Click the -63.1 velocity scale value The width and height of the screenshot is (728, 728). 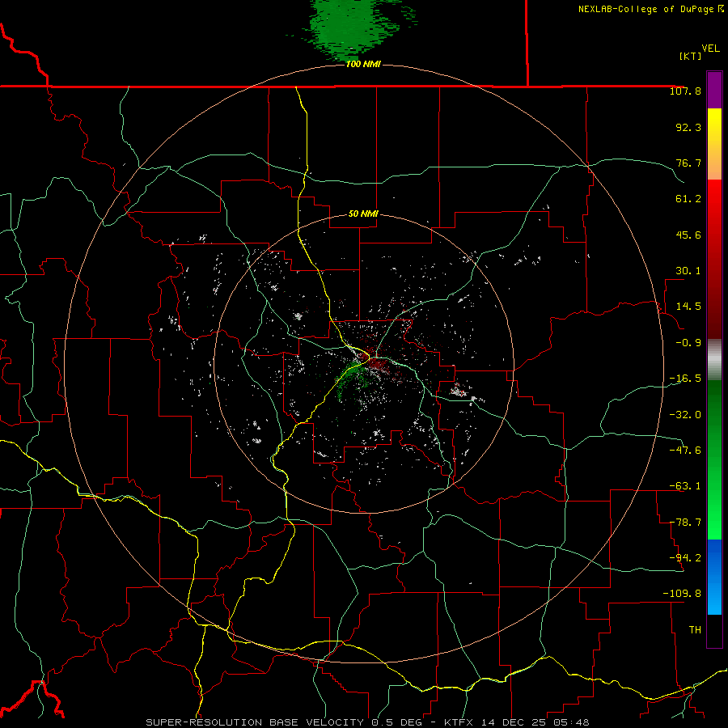(x=685, y=486)
